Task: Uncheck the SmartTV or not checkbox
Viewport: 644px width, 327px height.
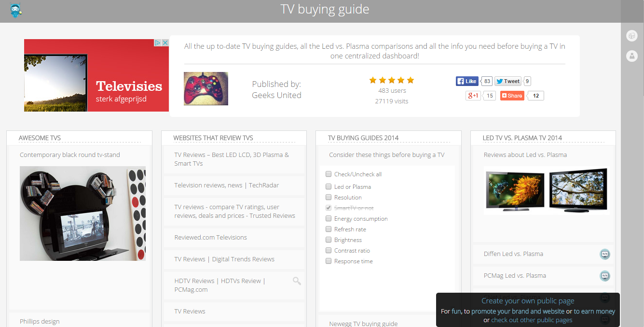Action: [x=329, y=208]
